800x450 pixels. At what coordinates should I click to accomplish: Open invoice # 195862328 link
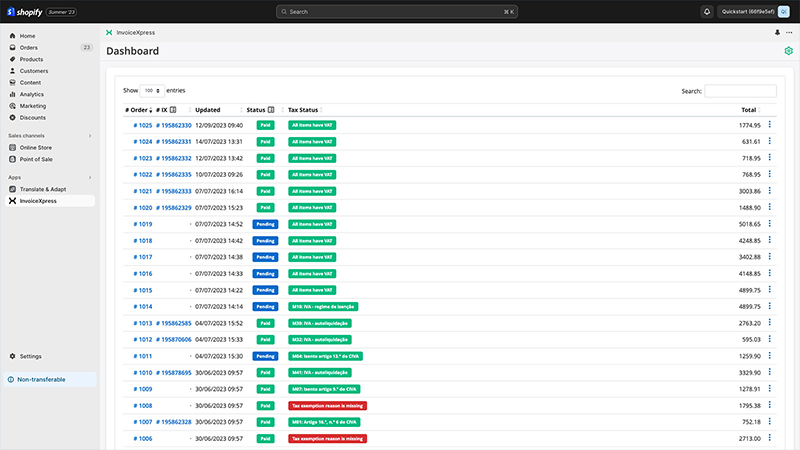173,422
